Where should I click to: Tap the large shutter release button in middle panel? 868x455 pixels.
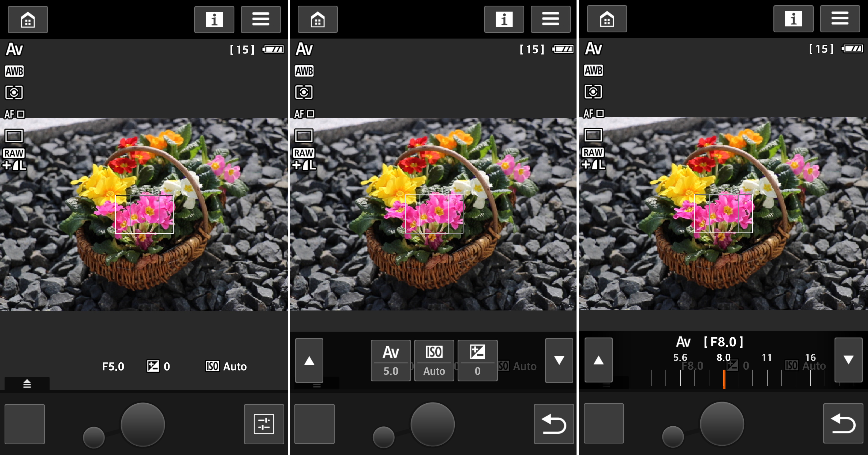(x=433, y=424)
